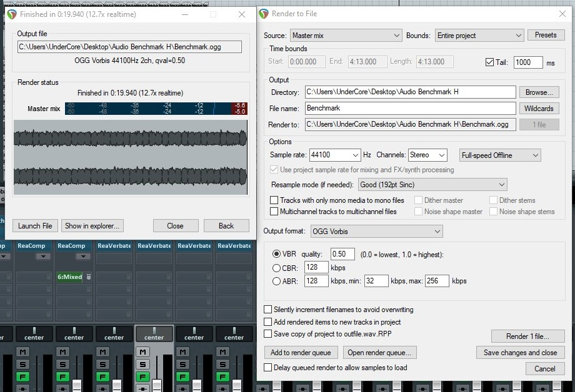Click the Master mix level meter
The height and width of the screenshot is (392, 575).
point(156,109)
